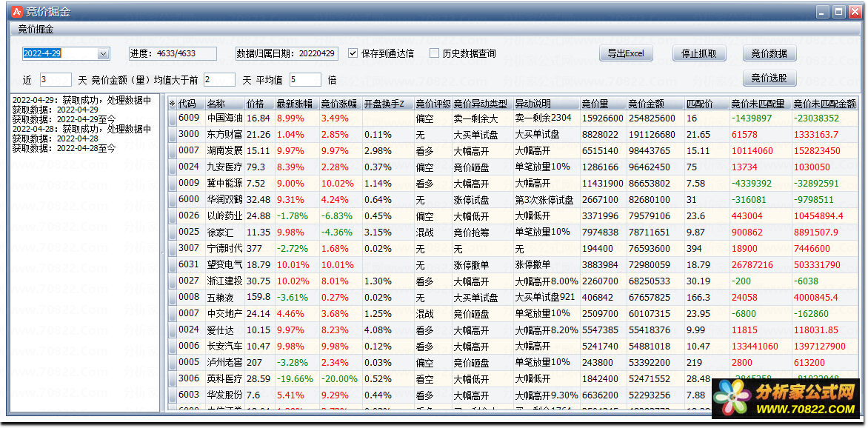868x428 pixels.
Task: Open the 竞价掘金 menu item
Action: 36,30
